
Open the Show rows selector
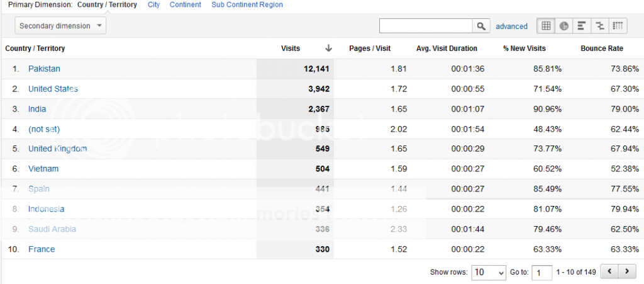(489, 272)
